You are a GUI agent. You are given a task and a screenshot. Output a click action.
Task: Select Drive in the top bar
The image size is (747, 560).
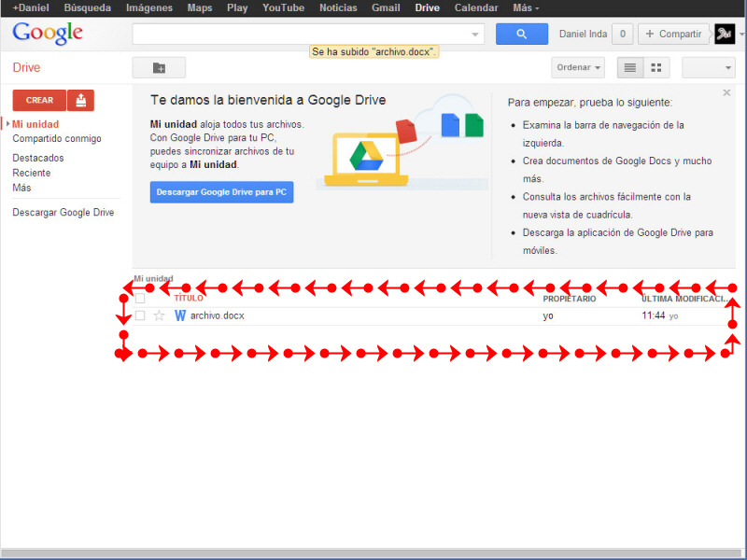[x=428, y=8]
